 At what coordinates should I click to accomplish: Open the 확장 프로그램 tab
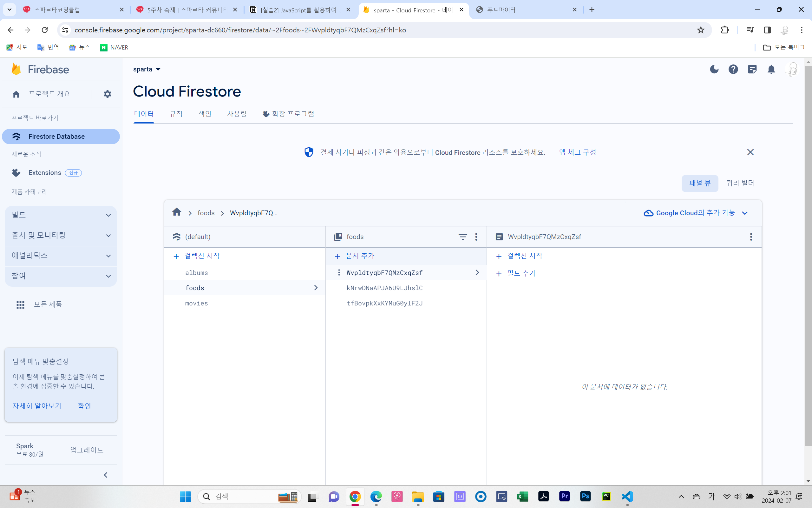[x=289, y=114]
